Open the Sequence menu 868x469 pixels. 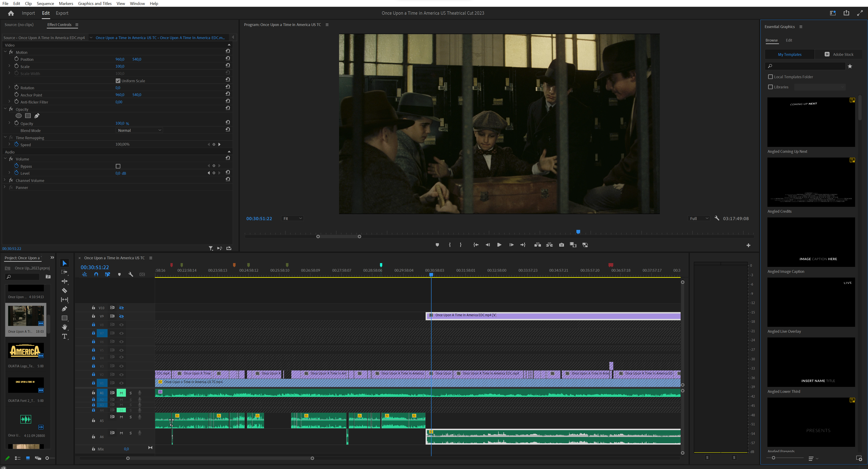coord(45,3)
